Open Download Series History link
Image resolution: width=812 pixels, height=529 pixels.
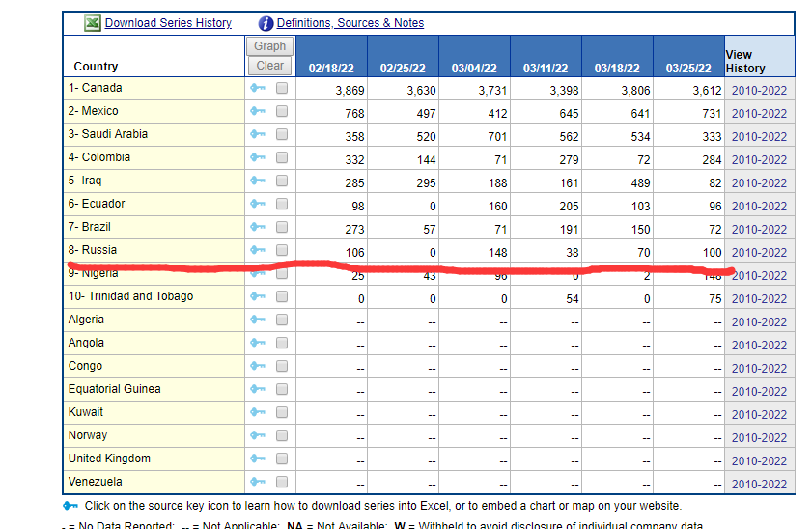point(168,23)
